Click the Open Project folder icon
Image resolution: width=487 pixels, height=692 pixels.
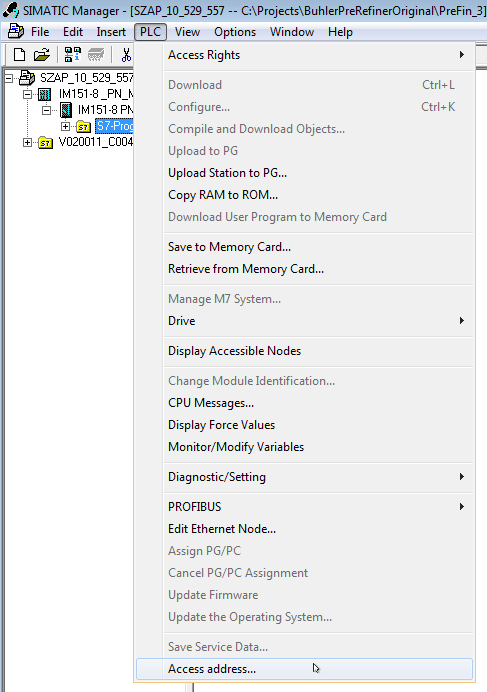[x=42, y=55]
